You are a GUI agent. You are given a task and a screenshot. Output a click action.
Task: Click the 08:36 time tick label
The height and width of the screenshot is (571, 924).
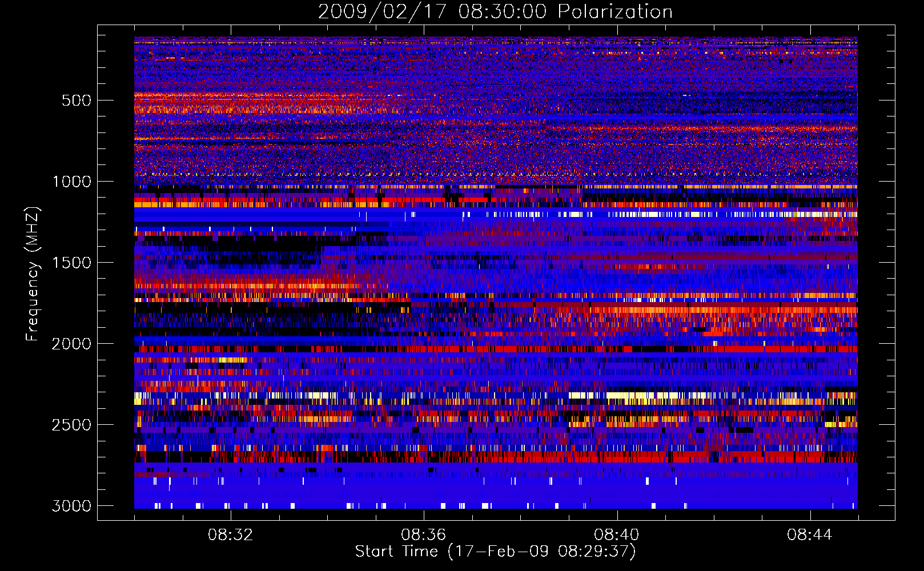[x=423, y=535]
